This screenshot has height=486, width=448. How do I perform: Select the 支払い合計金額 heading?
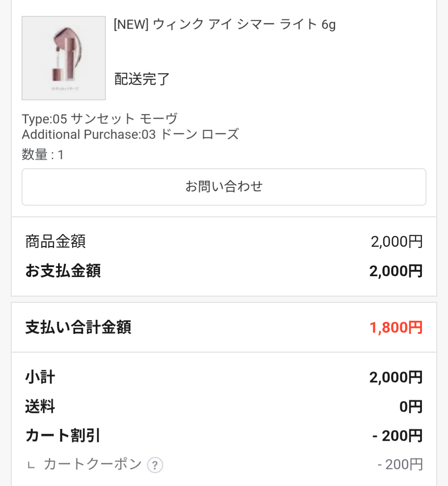(78, 327)
